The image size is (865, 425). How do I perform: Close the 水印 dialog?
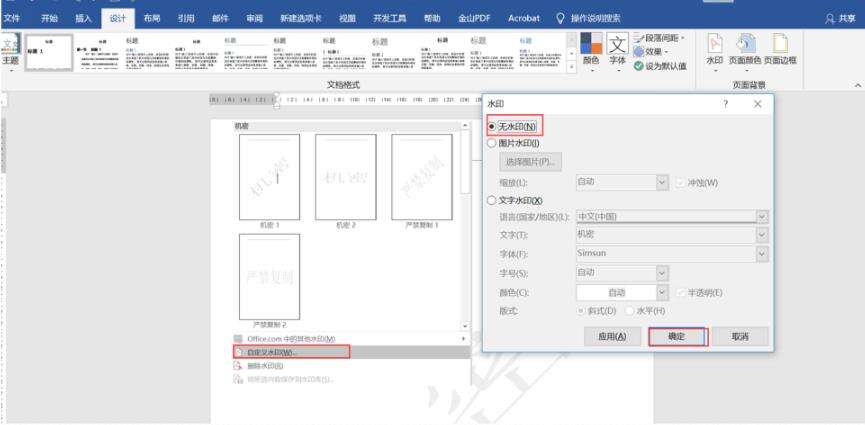(x=757, y=103)
